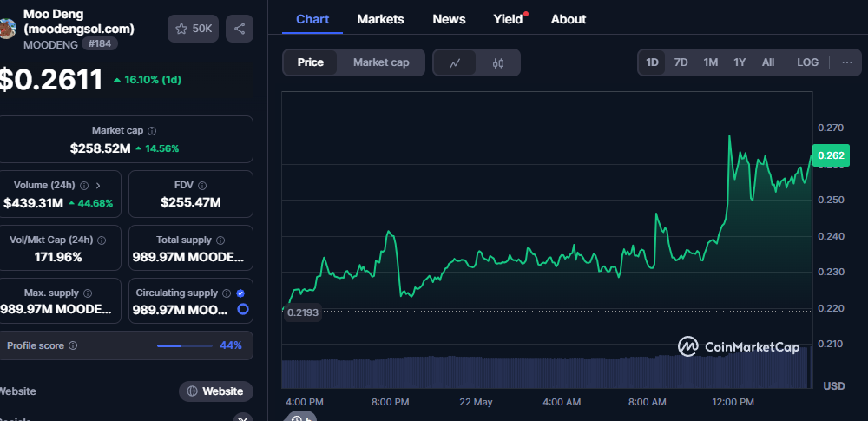Add Moo Deng to watchlist star button
The image size is (868, 421).
[194, 29]
